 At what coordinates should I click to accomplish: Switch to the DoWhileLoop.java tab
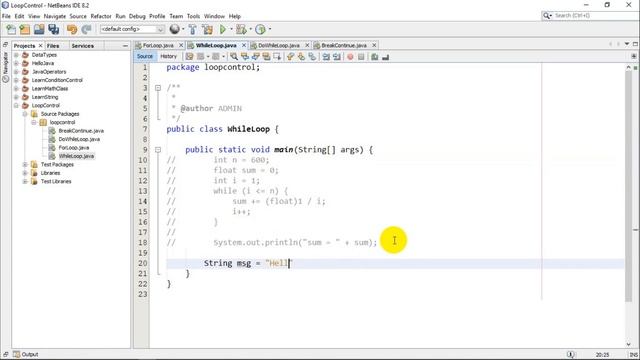point(279,45)
